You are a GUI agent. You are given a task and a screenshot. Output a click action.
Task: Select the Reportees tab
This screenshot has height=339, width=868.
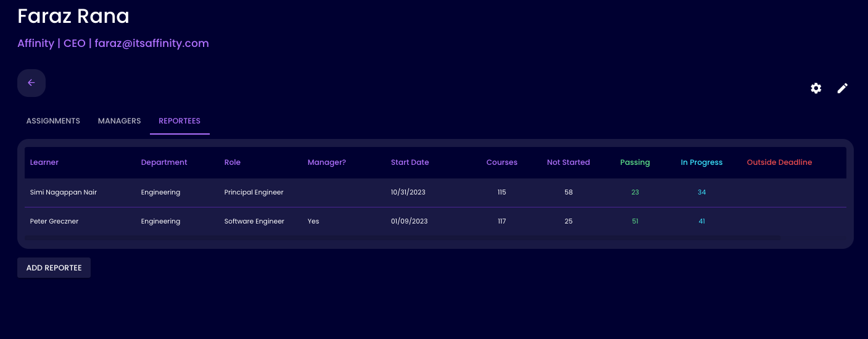coord(180,121)
